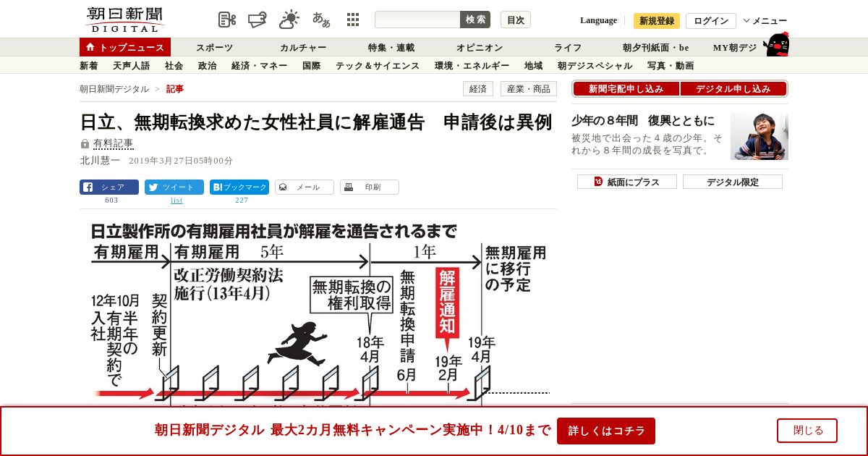Open the grid apps icon in header

pos(353,20)
